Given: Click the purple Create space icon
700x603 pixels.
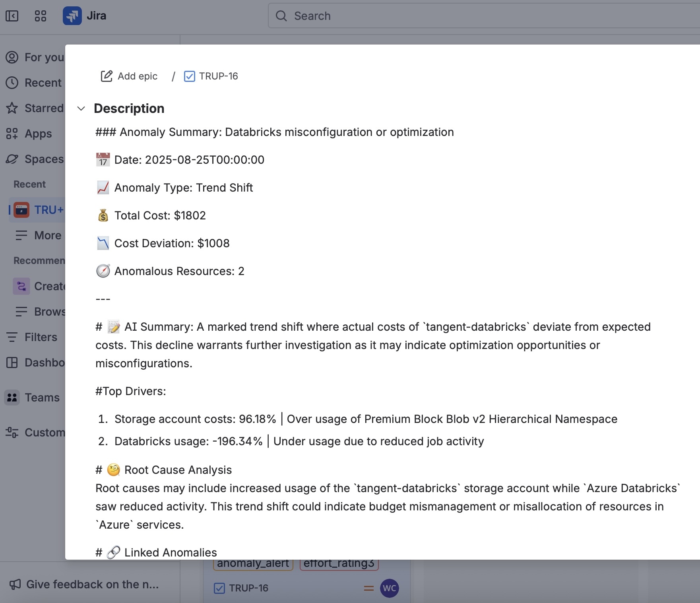Looking at the screenshot, I should (21, 286).
